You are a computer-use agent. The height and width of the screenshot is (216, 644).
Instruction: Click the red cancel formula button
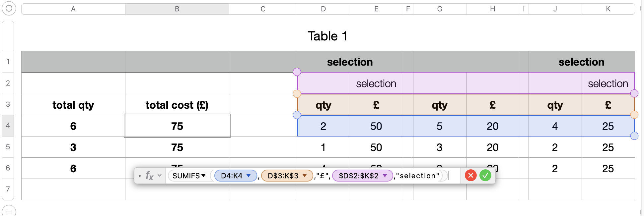click(x=470, y=175)
